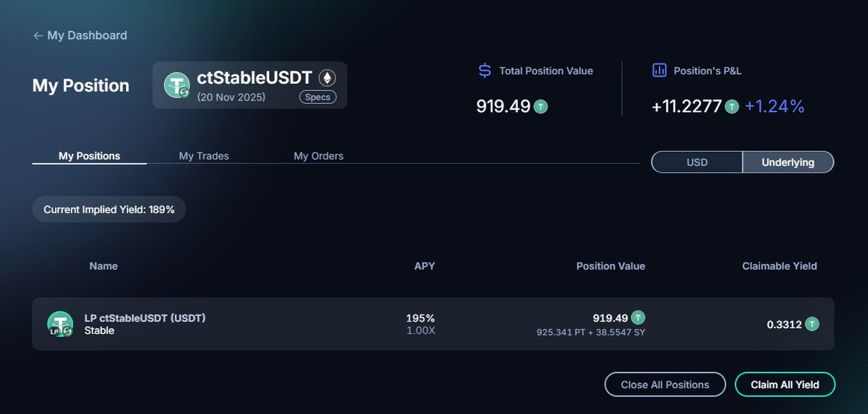Open the My Orders tab
This screenshot has height=414, width=868.
(318, 156)
